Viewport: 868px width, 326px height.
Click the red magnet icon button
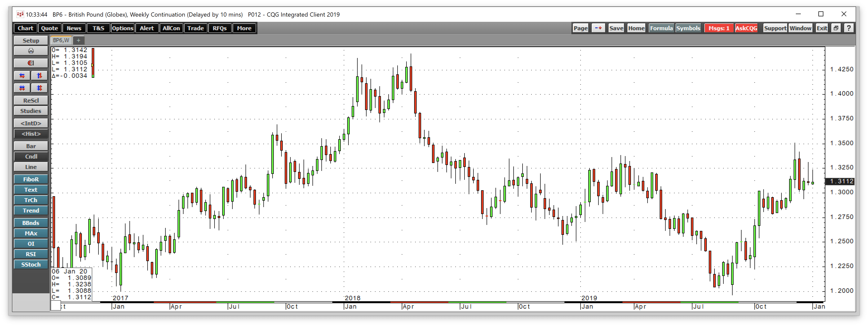pyautogui.click(x=31, y=63)
